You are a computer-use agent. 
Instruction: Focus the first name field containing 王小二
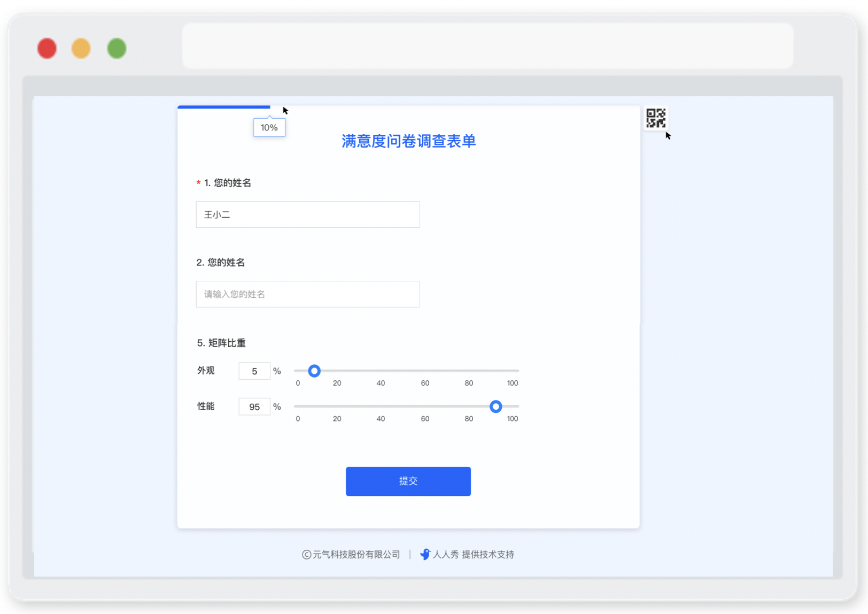(308, 214)
